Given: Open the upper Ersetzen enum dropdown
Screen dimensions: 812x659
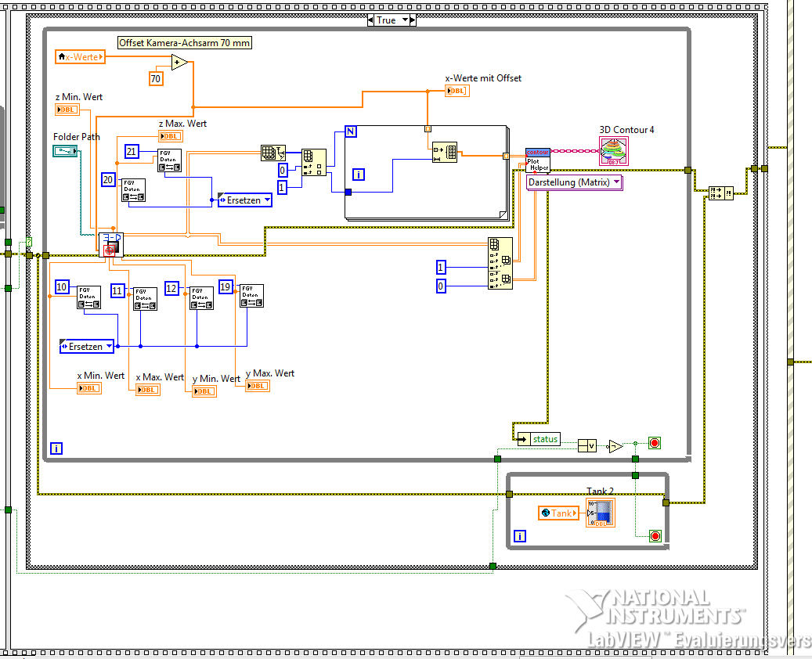Looking at the screenshot, I should pyautogui.click(x=267, y=200).
